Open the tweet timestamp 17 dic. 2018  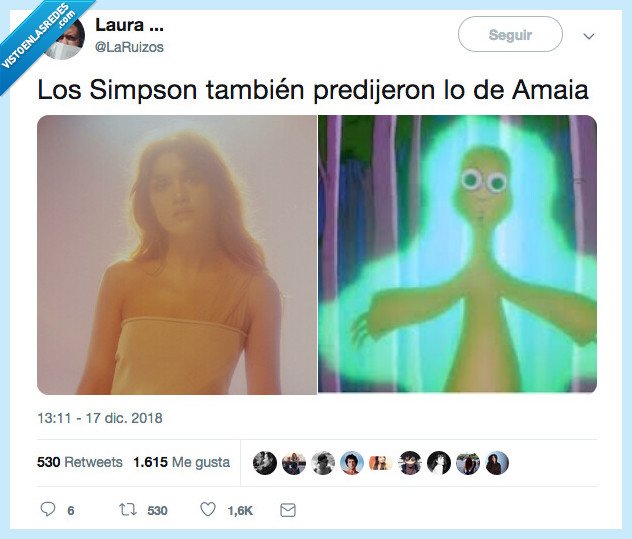100,418
